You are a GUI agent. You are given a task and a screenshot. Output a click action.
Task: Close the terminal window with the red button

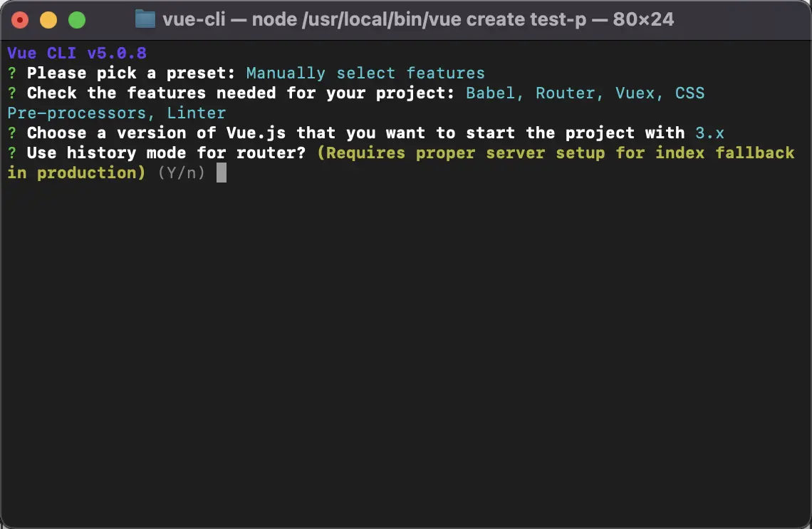point(20,20)
